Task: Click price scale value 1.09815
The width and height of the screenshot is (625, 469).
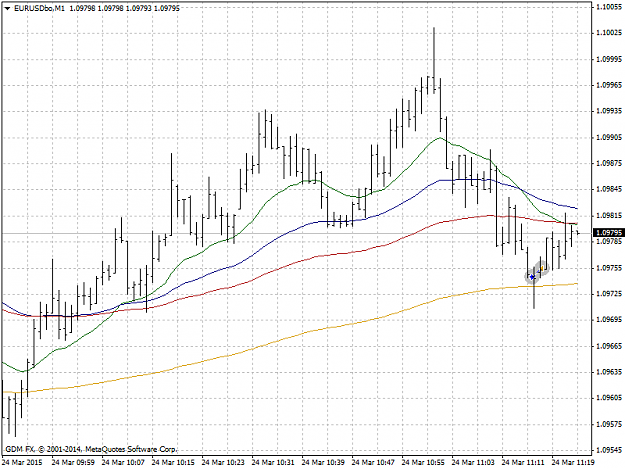Action: [609, 215]
